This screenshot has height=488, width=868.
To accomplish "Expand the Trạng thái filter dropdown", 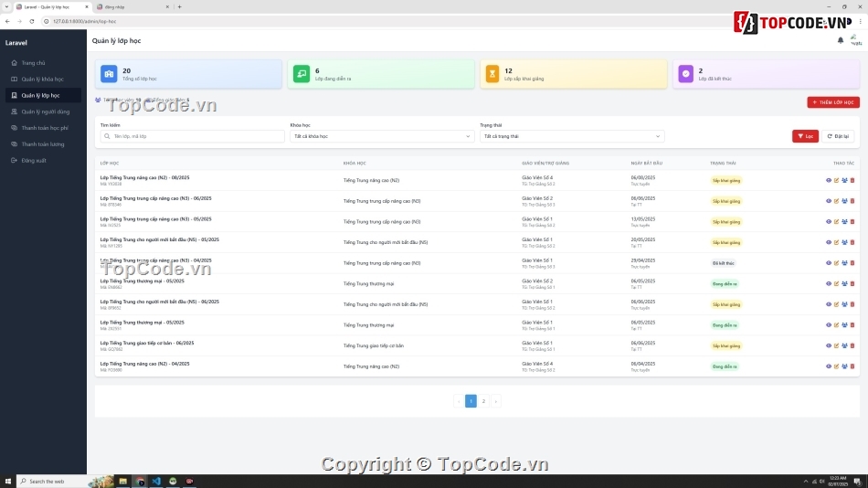I will pos(572,136).
